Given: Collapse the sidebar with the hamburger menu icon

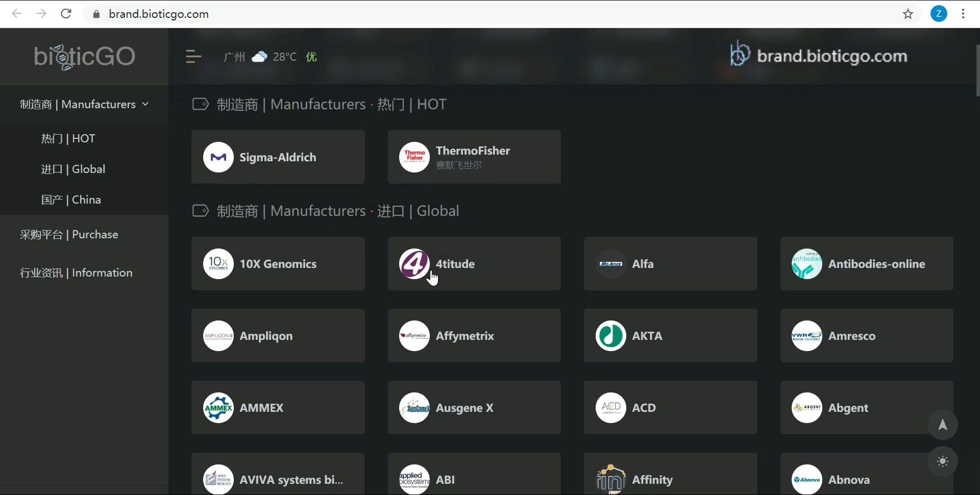Looking at the screenshot, I should (193, 57).
